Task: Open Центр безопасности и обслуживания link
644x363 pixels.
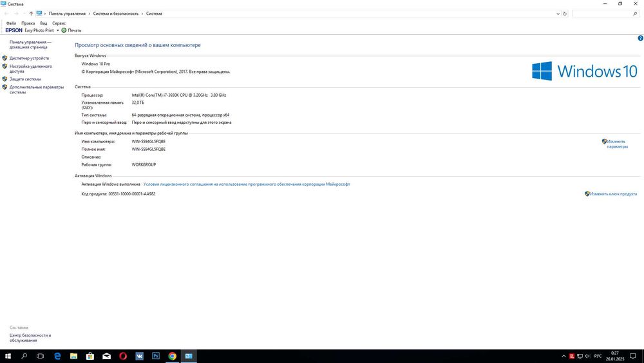Action: (30, 338)
